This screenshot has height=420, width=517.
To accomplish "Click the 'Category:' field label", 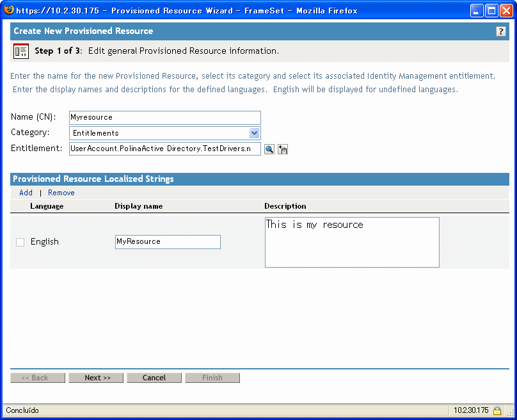I will (30, 133).
